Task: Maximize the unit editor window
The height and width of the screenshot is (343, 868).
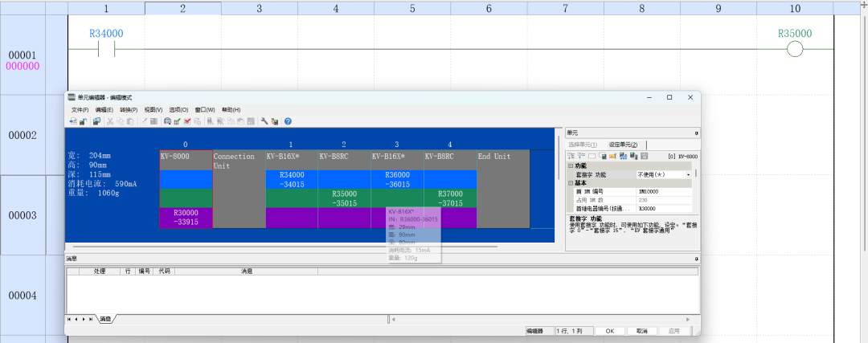Action: coord(669,97)
